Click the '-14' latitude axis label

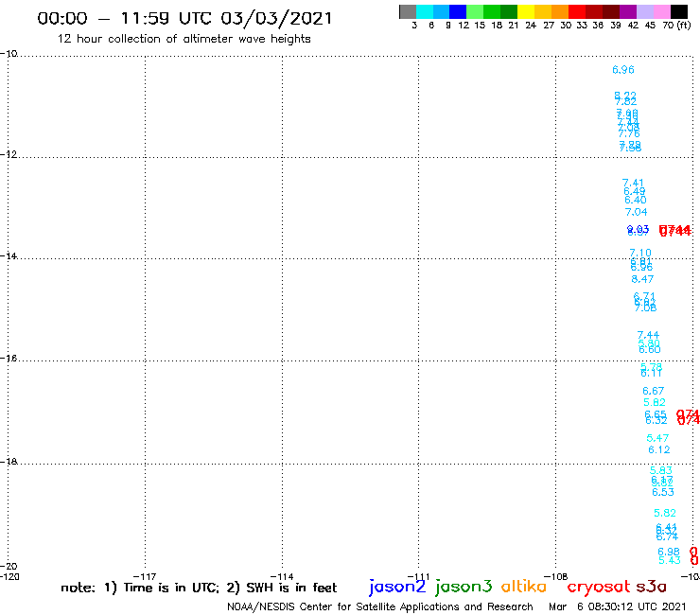tap(9, 255)
